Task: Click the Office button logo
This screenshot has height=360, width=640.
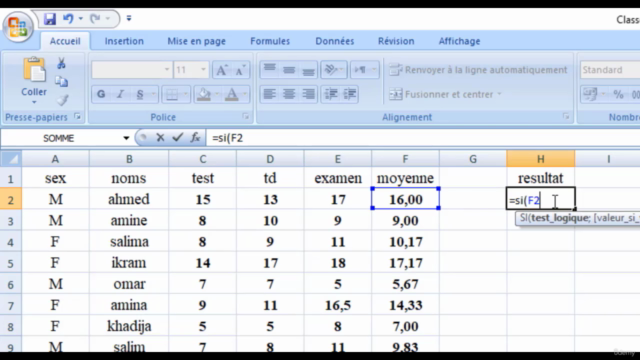Action: pyautogui.click(x=18, y=26)
